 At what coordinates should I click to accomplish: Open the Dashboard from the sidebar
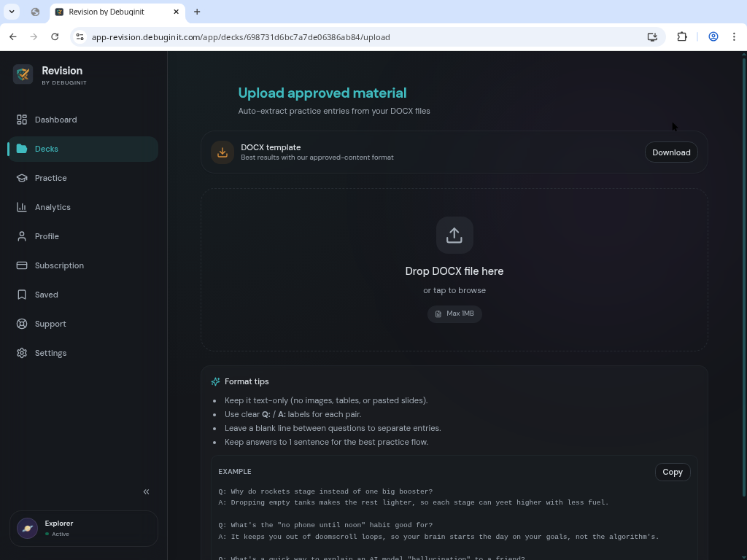pos(55,120)
